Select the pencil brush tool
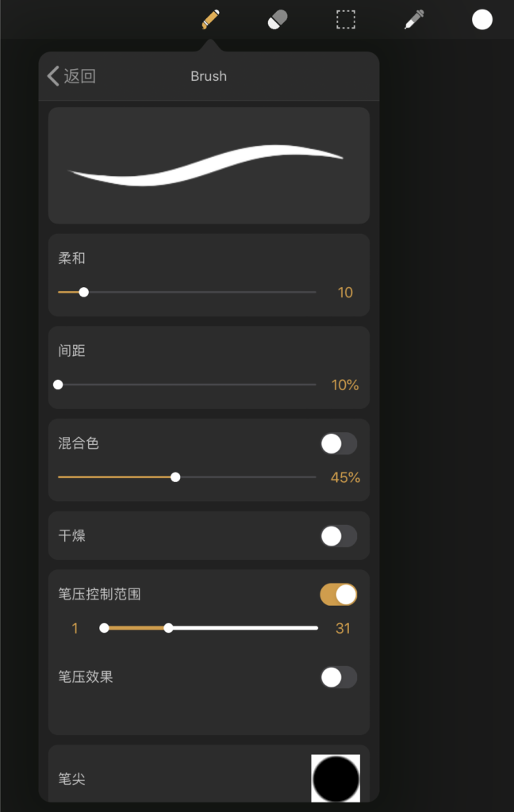The image size is (514, 812). pos(210,20)
